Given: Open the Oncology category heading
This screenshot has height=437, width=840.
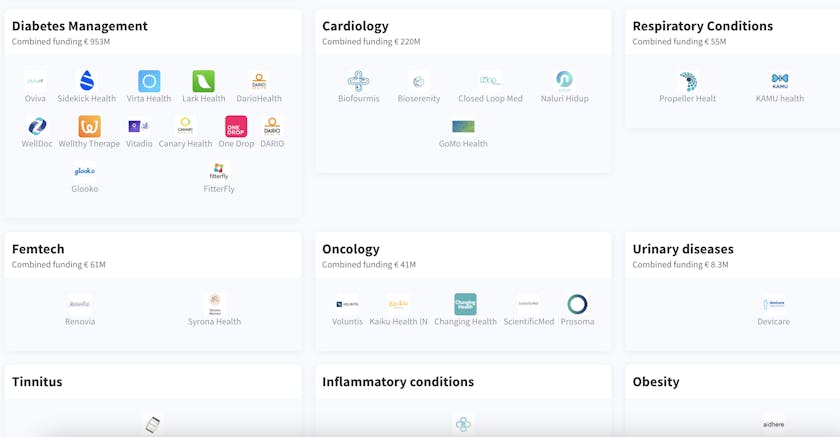Looking at the screenshot, I should tap(351, 249).
